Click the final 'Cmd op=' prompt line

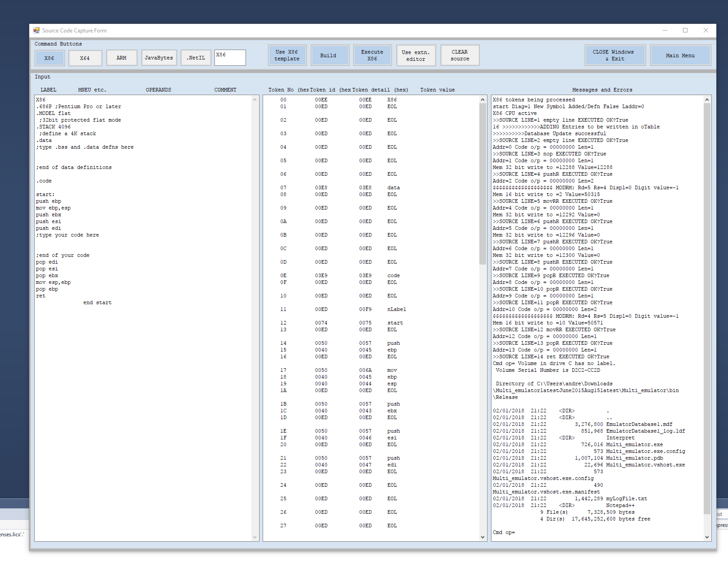(x=504, y=532)
